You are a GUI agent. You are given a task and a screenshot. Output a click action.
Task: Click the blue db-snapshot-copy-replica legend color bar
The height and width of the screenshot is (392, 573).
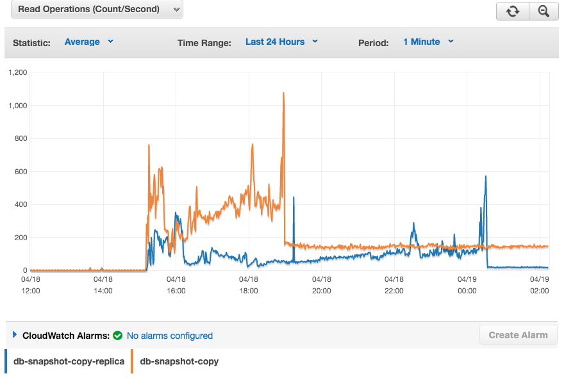(6, 361)
